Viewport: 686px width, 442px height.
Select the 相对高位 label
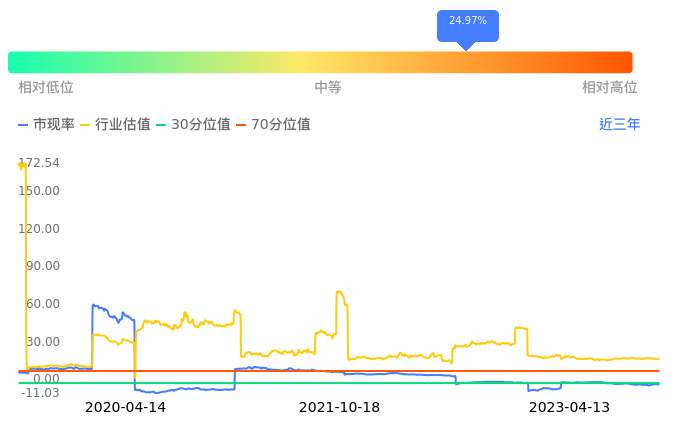click(x=610, y=88)
